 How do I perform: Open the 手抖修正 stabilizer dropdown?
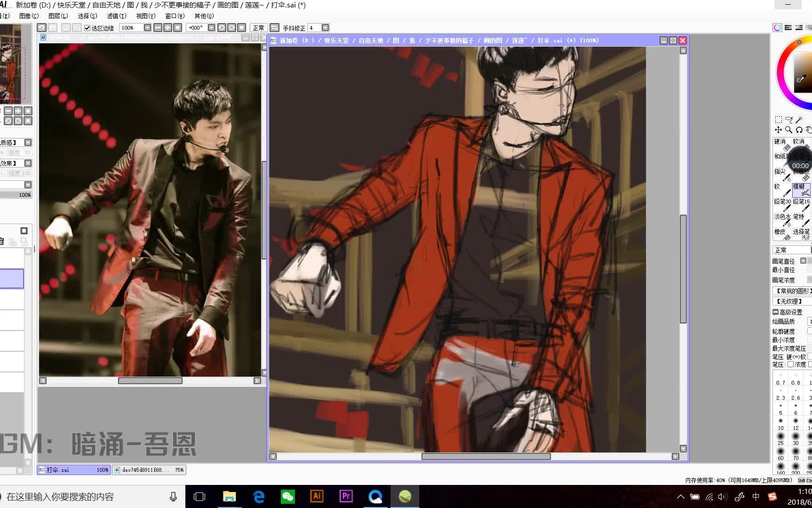click(325, 28)
